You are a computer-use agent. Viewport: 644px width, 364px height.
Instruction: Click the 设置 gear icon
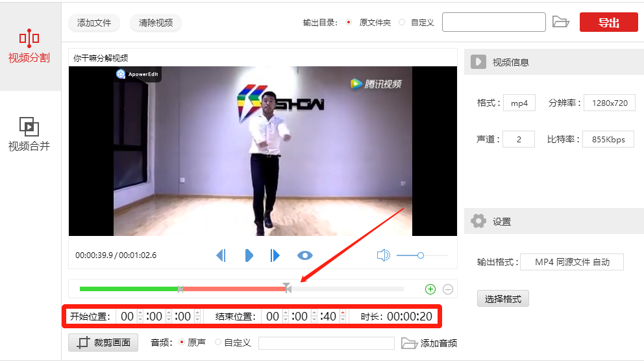[x=478, y=221]
